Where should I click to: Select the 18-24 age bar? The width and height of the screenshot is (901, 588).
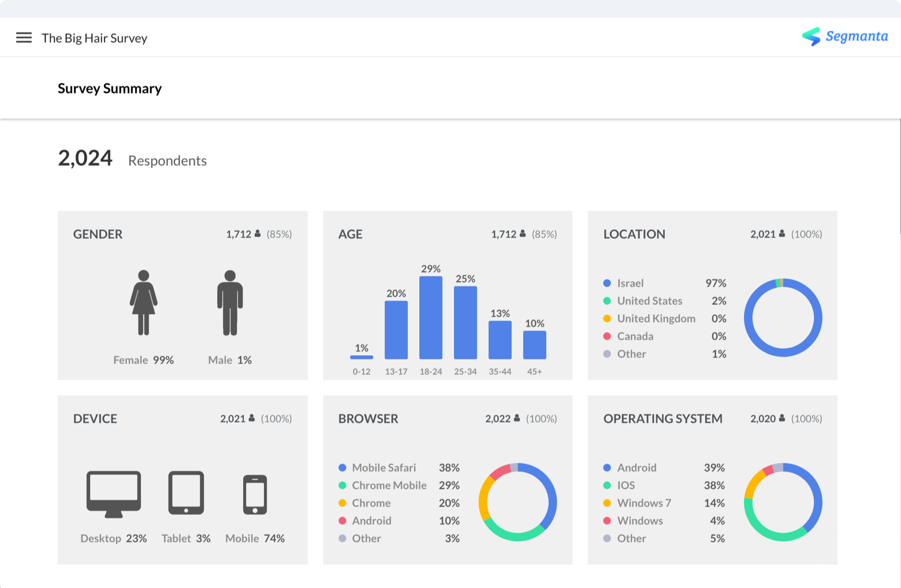[x=431, y=318]
